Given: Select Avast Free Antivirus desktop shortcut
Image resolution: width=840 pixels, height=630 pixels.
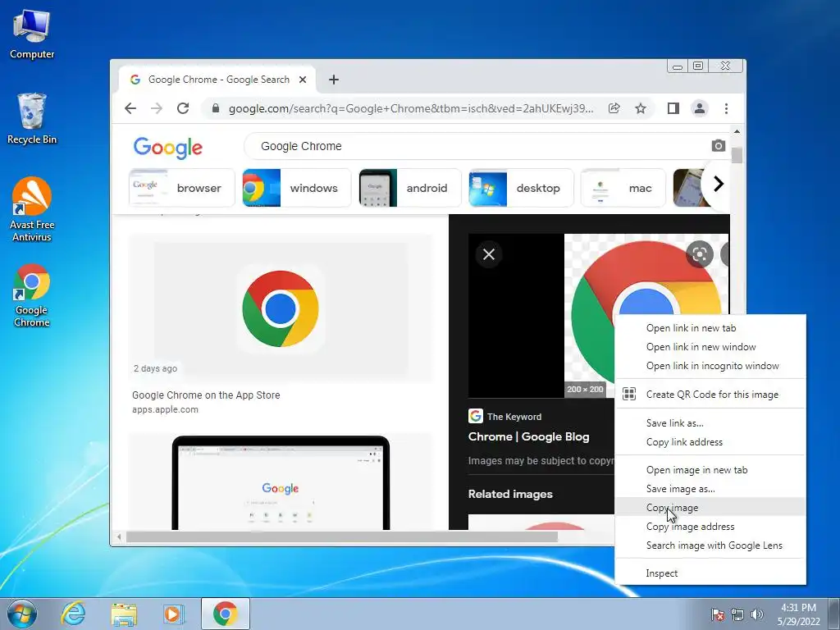Looking at the screenshot, I should [32, 209].
